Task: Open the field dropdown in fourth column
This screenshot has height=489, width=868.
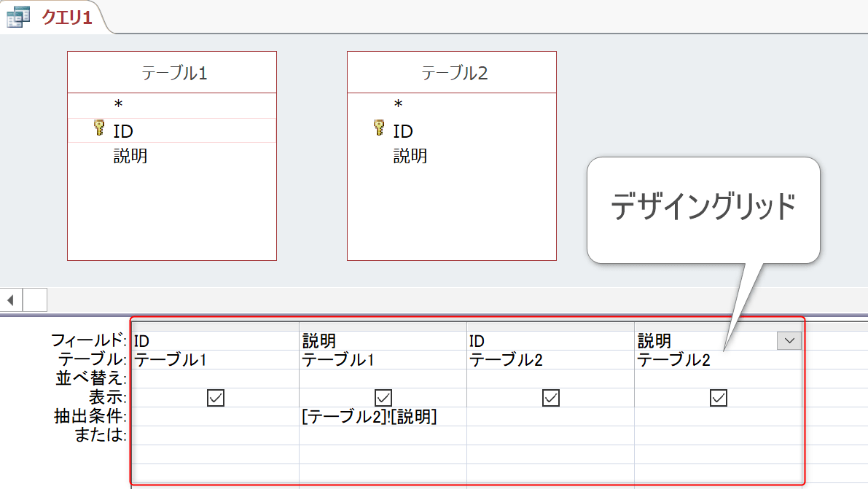Action: click(x=789, y=340)
